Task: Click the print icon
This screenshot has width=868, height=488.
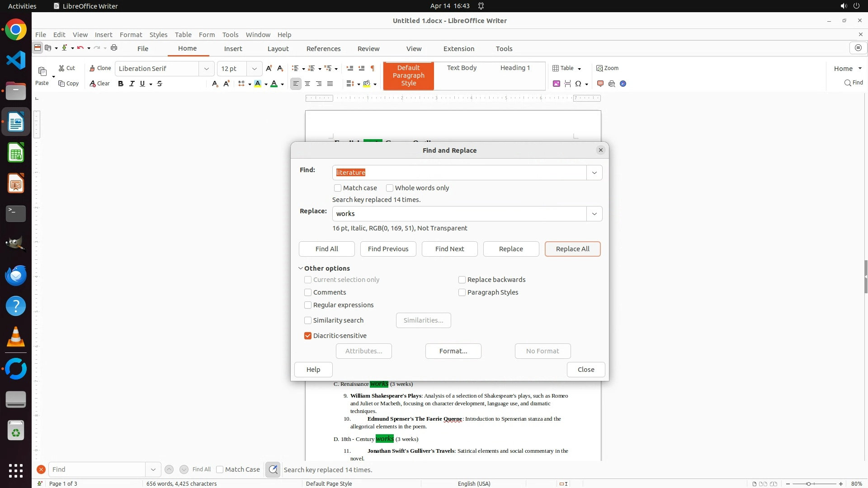Action: 114,48
